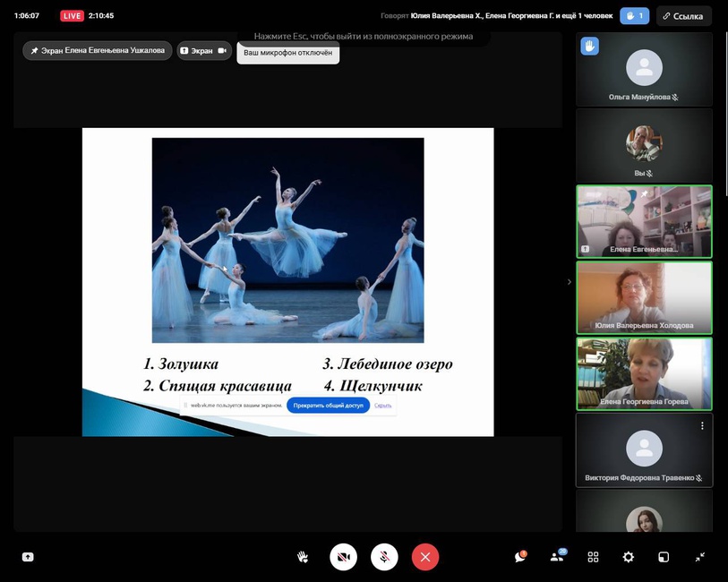728x582 pixels.
Task: Click Прекратить общий доступ button
Action: [329, 406]
